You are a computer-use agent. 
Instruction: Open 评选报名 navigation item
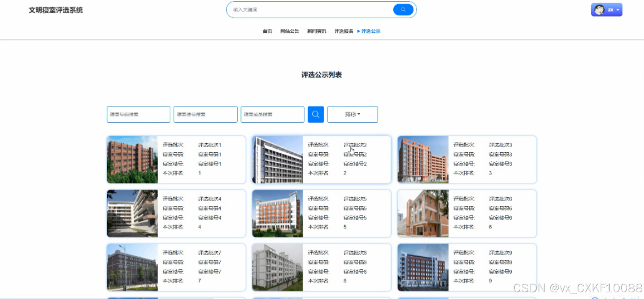(344, 31)
